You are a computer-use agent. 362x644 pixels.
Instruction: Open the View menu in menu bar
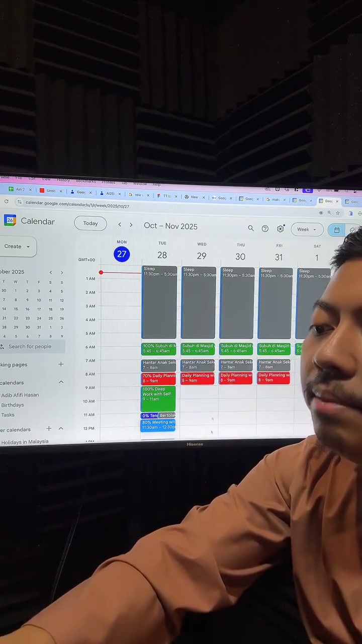tap(46, 179)
